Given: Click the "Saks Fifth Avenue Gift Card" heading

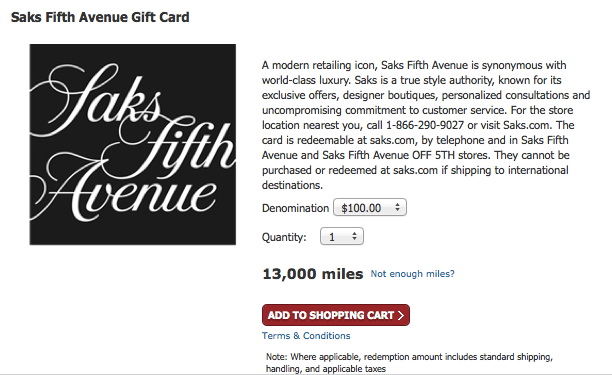Looking at the screenshot, I should 100,17.
